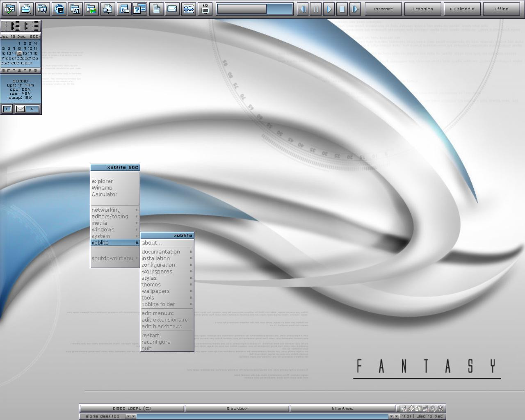Expand the workspaces submenu
Screen dimensions: 525x420
tap(167, 272)
